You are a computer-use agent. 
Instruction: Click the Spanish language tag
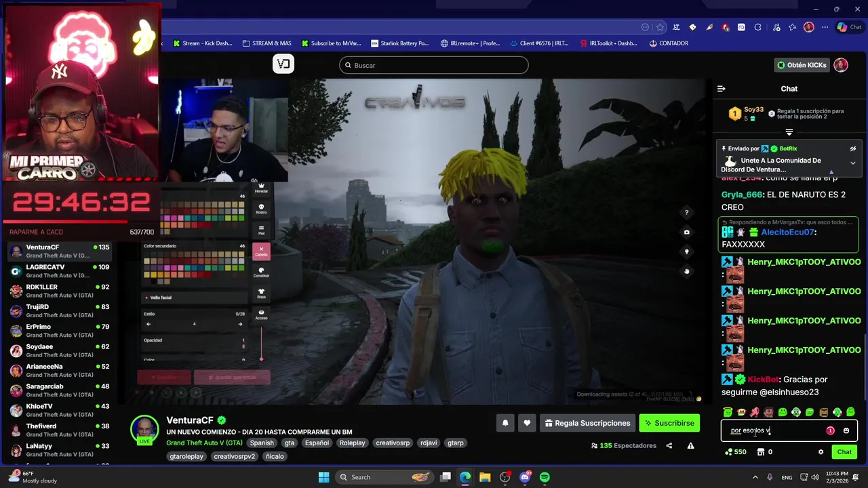(262, 443)
